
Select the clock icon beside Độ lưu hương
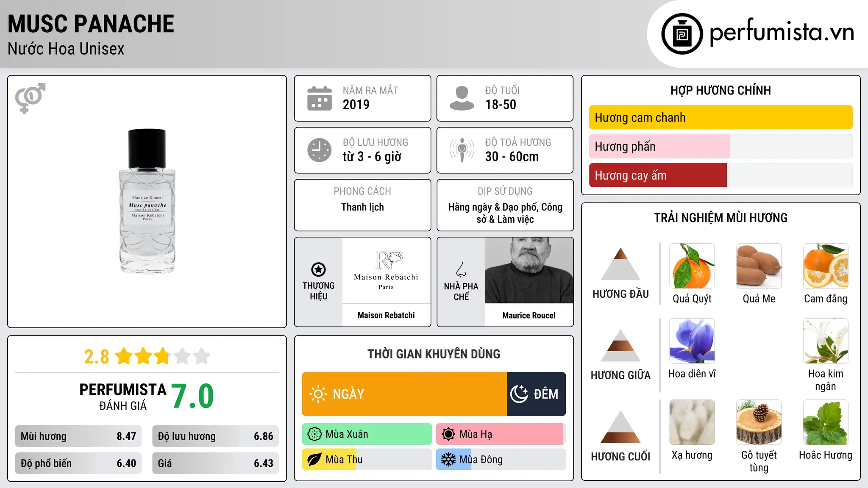pos(320,150)
